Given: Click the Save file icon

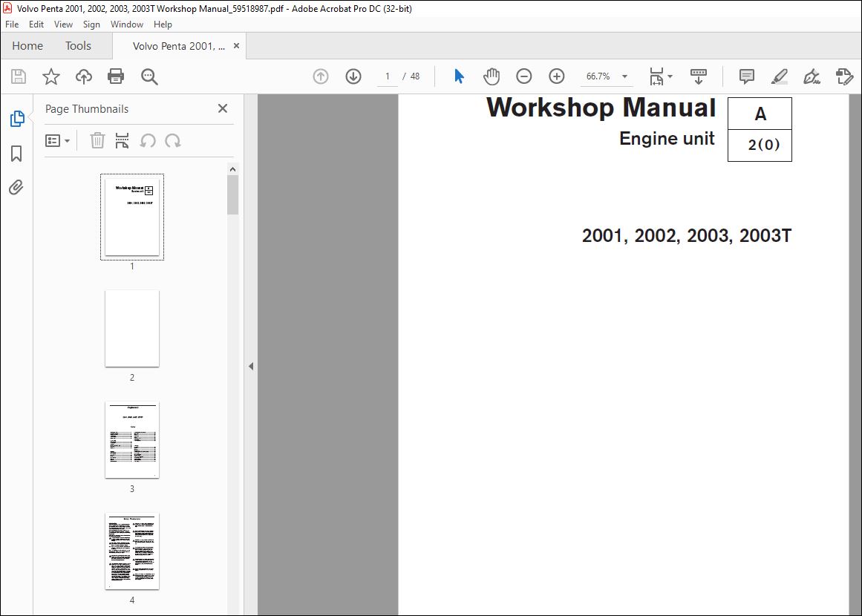Looking at the screenshot, I should point(18,76).
